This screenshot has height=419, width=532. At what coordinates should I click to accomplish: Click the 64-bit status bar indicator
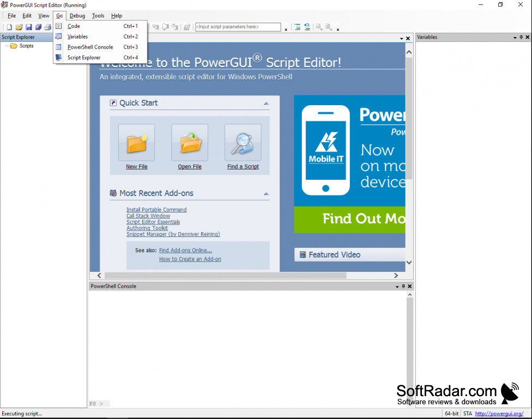451,414
